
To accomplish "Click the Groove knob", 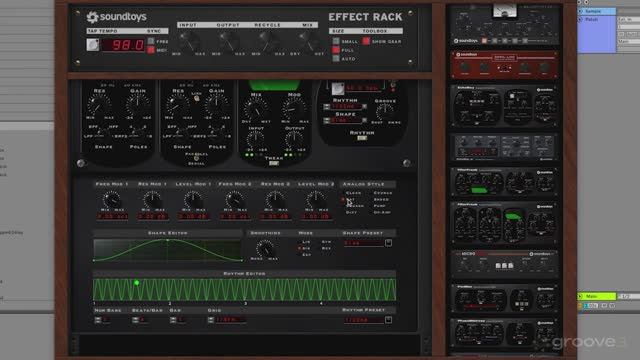I will pyautogui.click(x=385, y=111).
